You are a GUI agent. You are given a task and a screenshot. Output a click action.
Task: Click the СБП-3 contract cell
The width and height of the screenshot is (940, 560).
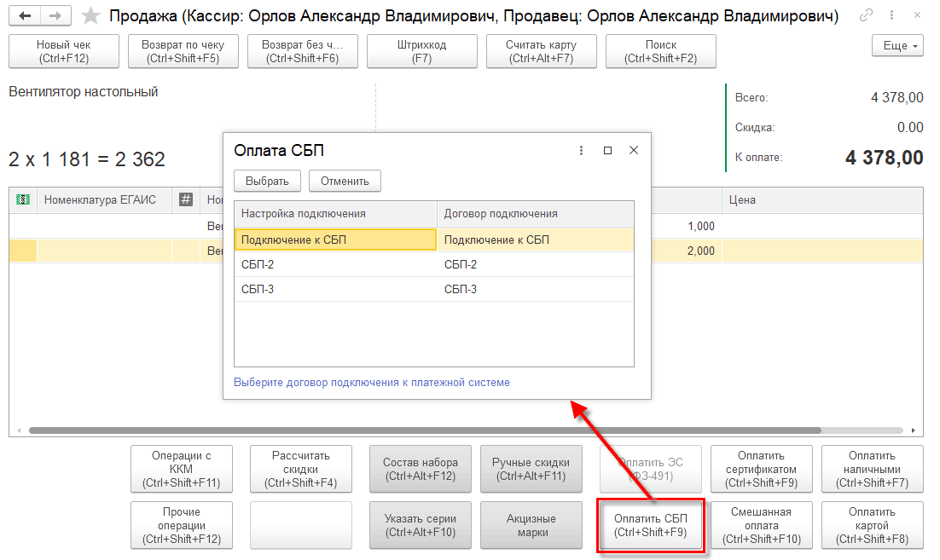click(x=536, y=289)
